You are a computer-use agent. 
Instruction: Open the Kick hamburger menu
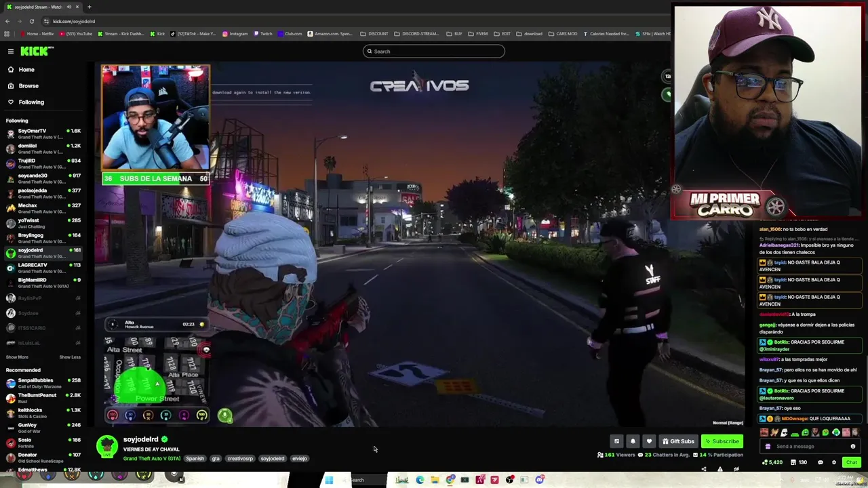[x=11, y=52]
